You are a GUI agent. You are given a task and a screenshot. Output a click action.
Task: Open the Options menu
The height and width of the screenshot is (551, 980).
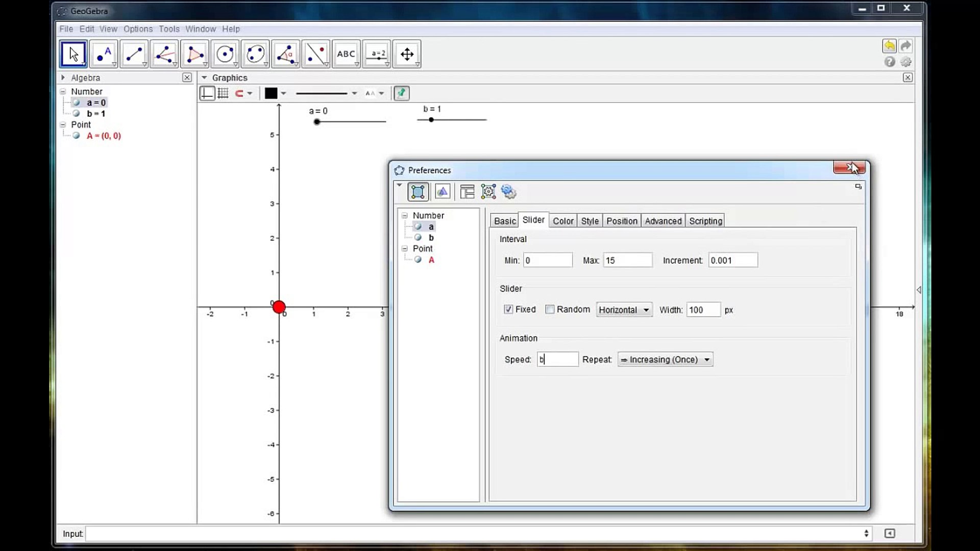pos(138,29)
